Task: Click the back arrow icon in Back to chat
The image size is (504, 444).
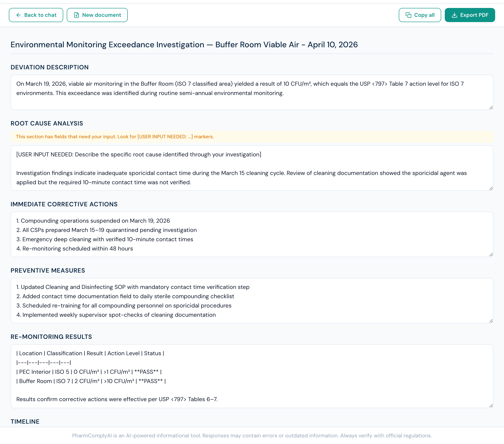Action: pyautogui.click(x=19, y=15)
